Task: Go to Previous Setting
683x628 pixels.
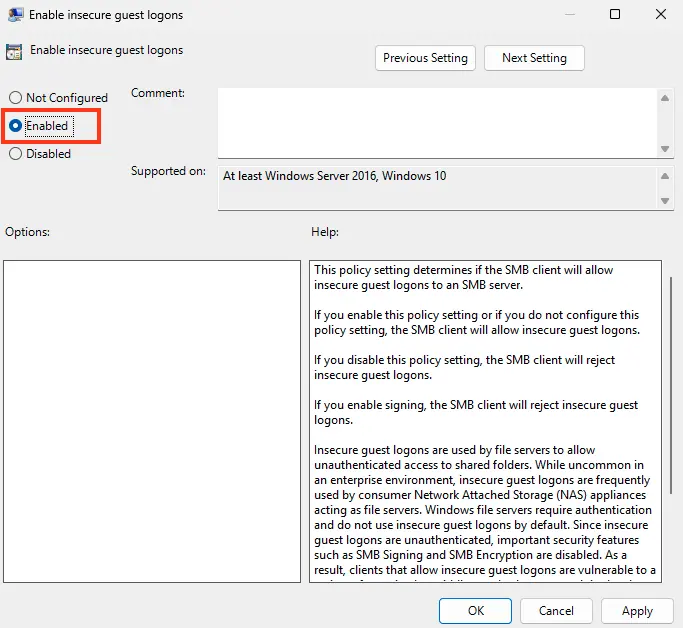Action: pos(425,58)
